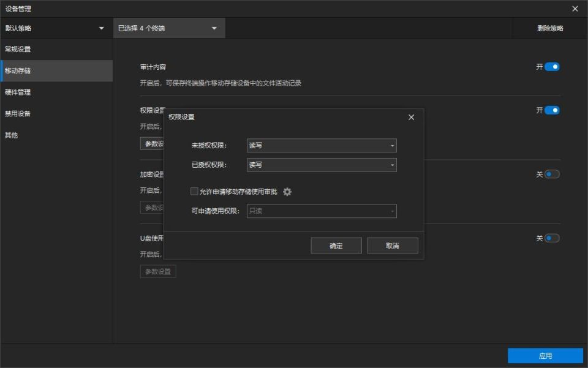Click the 确定 button
Screen dimensions: 588x368
click(336, 246)
